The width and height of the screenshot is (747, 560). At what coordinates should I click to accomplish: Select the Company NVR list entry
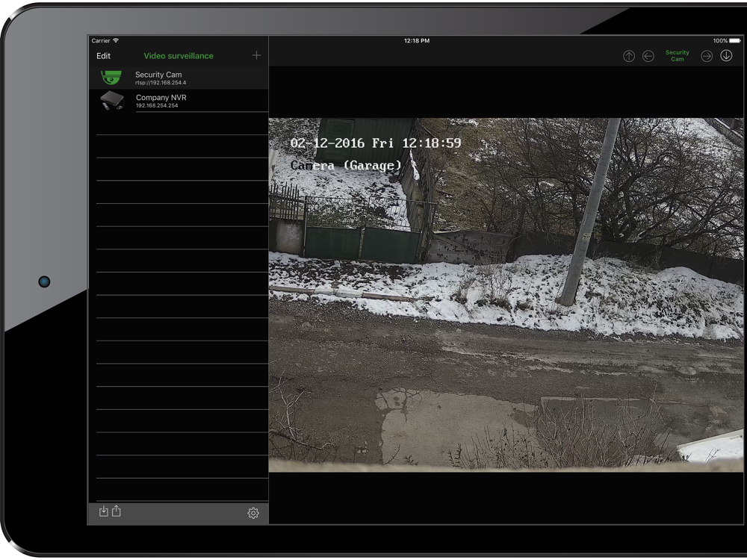click(x=179, y=101)
